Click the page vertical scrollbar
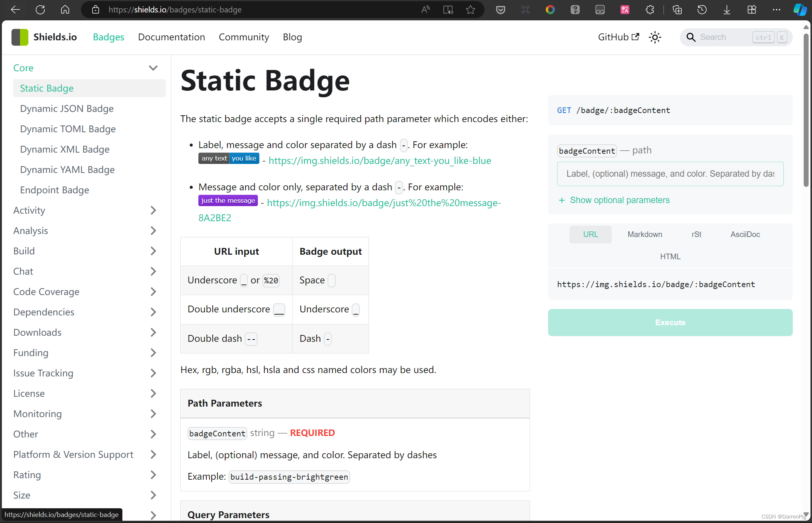The height and width of the screenshot is (523, 812). coord(806,110)
